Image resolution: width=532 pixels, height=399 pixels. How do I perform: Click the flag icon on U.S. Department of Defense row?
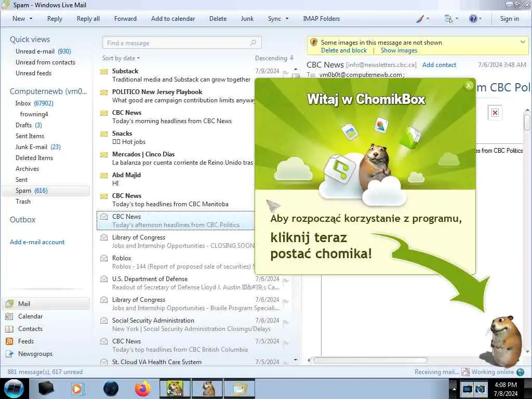286,281
